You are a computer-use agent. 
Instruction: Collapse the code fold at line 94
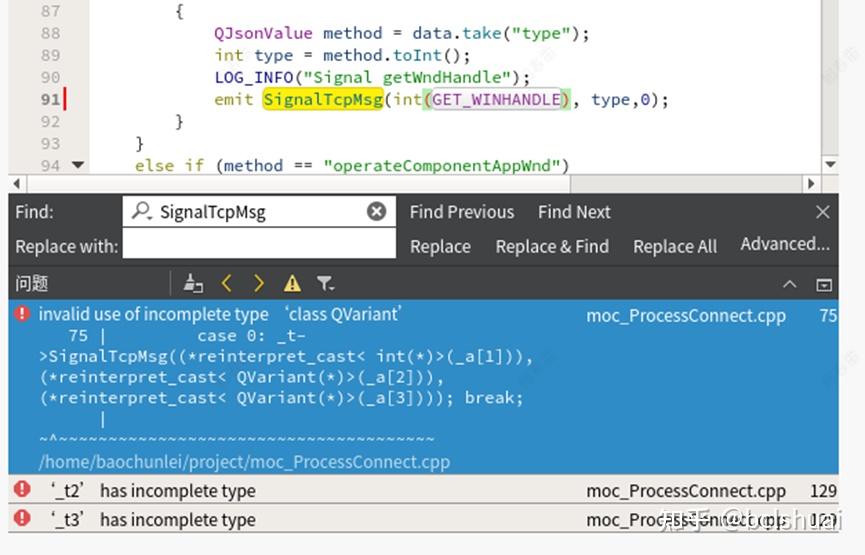78,165
